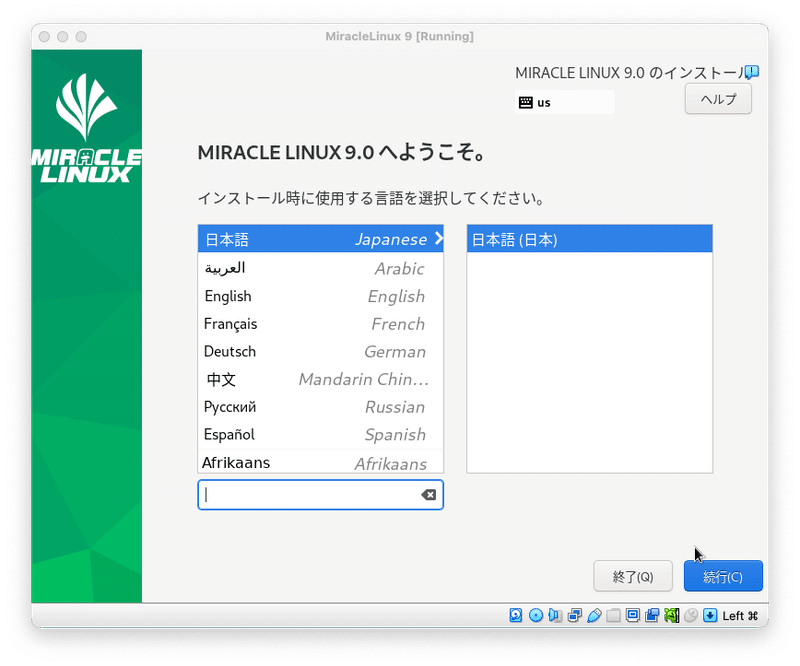Select Deutsch German in the language list
The image size is (800, 666).
coord(320,351)
